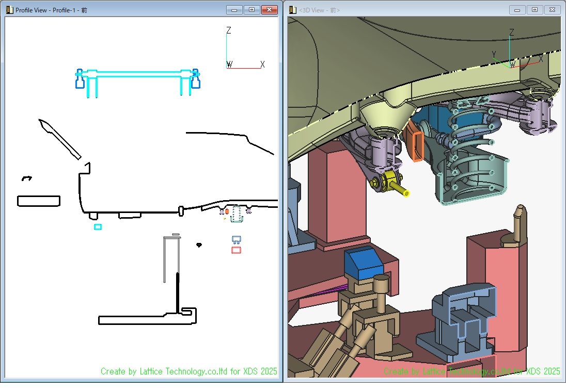Pick the orange rectangular bracket in 3D view
The width and height of the screenshot is (566, 392).
[x=417, y=146]
